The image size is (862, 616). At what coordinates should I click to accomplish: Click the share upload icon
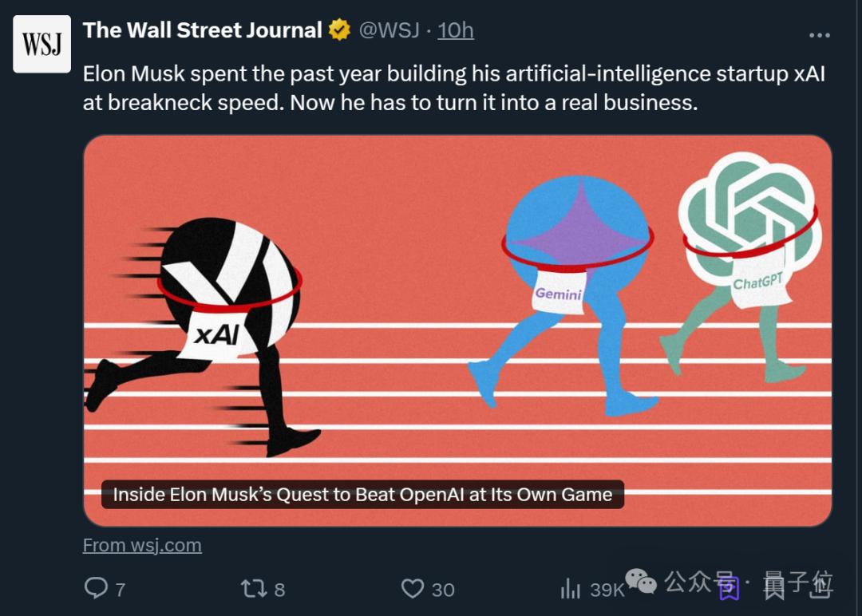tap(820, 588)
